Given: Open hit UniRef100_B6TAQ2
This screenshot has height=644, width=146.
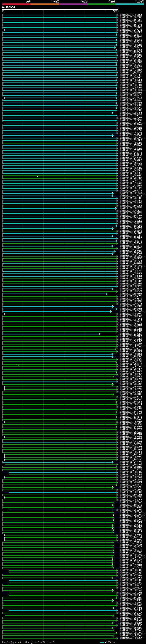Looking at the screenshot, I should tap(131, 17).
